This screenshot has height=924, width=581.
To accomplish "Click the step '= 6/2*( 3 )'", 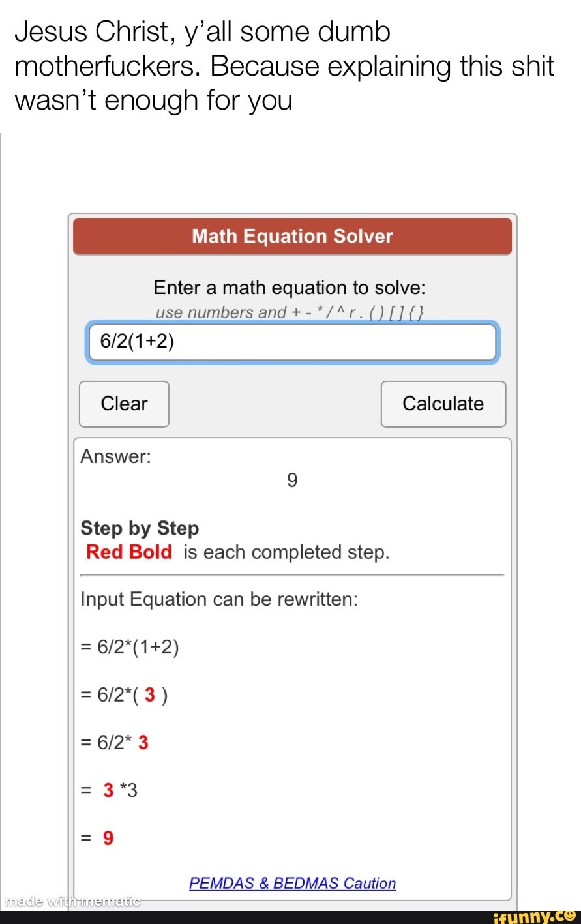I will [x=125, y=695].
